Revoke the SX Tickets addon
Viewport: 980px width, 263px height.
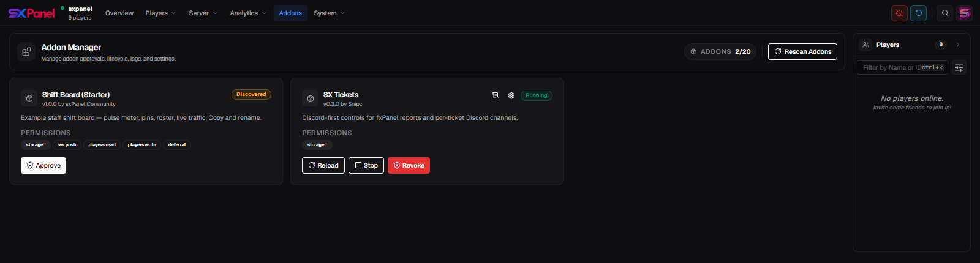[x=409, y=165]
